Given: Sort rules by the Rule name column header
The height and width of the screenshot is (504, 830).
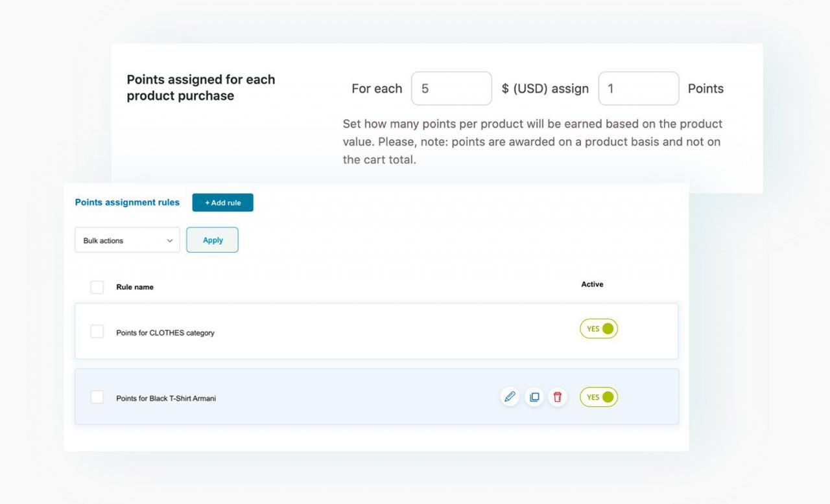Looking at the screenshot, I should click(134, 287).
